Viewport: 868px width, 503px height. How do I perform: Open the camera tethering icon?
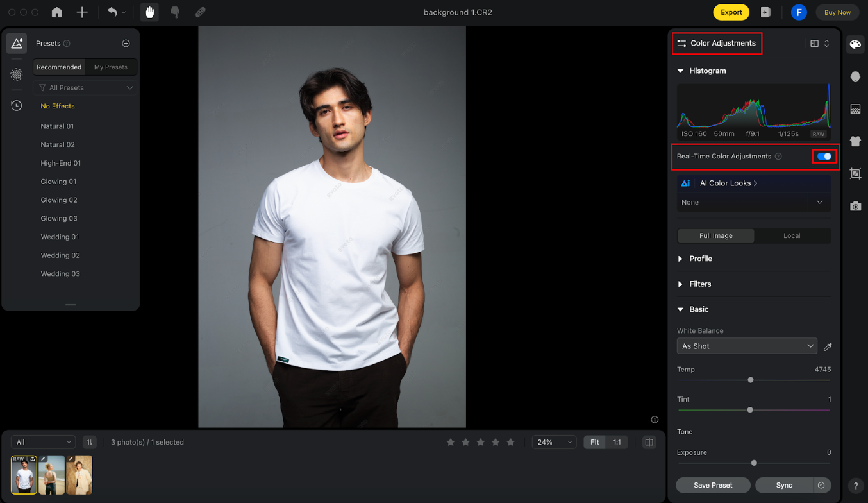(855, 206)
